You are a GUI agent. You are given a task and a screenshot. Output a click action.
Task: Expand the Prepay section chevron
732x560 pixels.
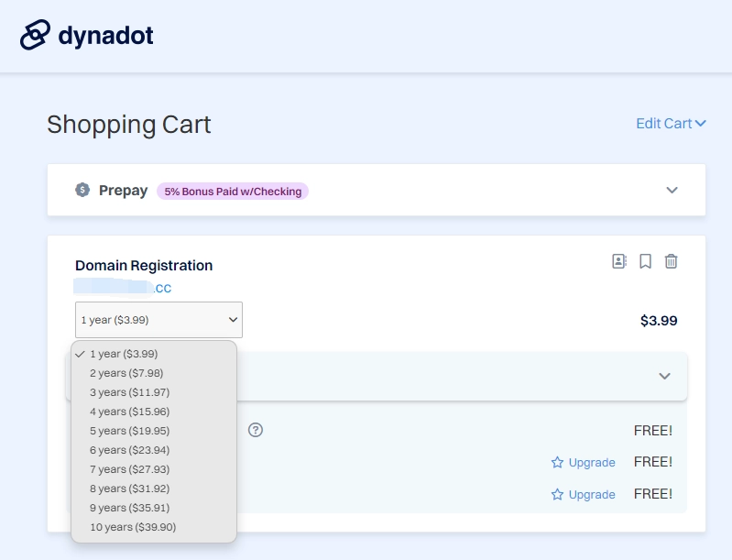672,191
